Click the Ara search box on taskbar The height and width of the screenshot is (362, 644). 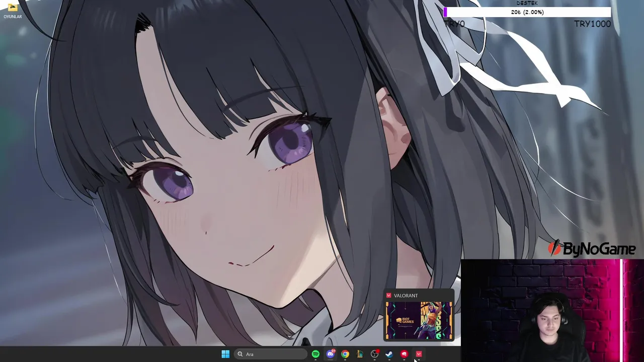coord(271,354)
